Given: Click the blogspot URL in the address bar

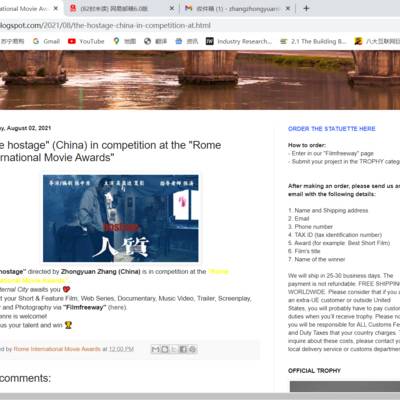Looking at the screenshot, I should click(x=105, y=25).
